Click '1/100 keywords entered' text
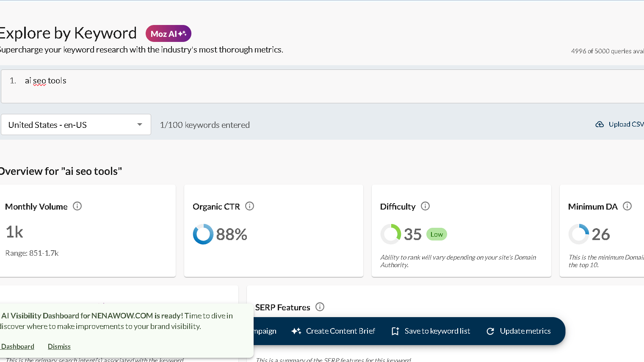Image resolution: width=644 pixels, height=362 pixels. [205, 125]
